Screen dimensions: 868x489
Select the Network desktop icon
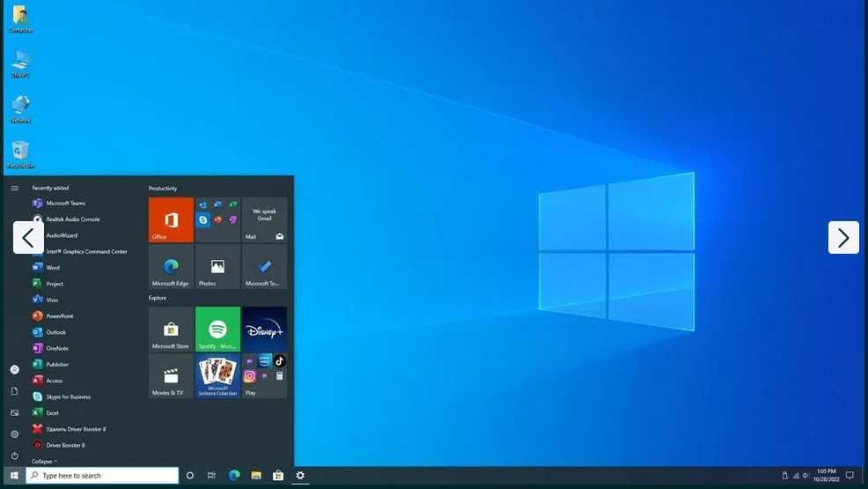click(x=20, y=108)
